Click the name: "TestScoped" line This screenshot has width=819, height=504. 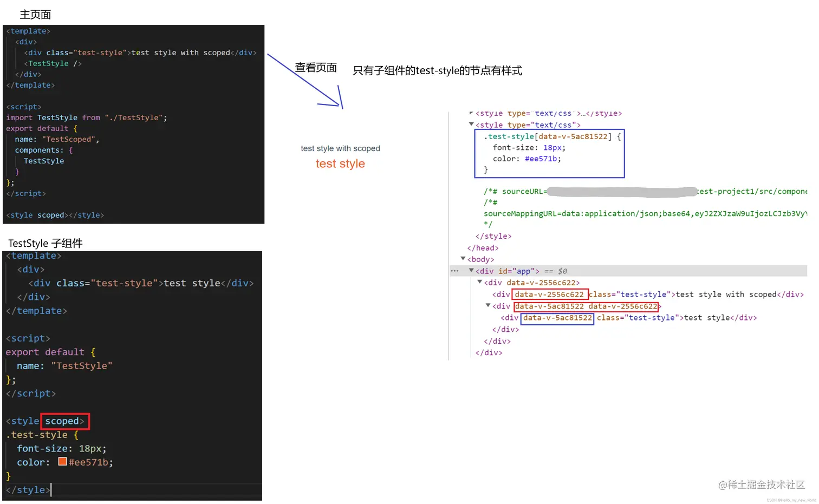click(x=57, y=139)
